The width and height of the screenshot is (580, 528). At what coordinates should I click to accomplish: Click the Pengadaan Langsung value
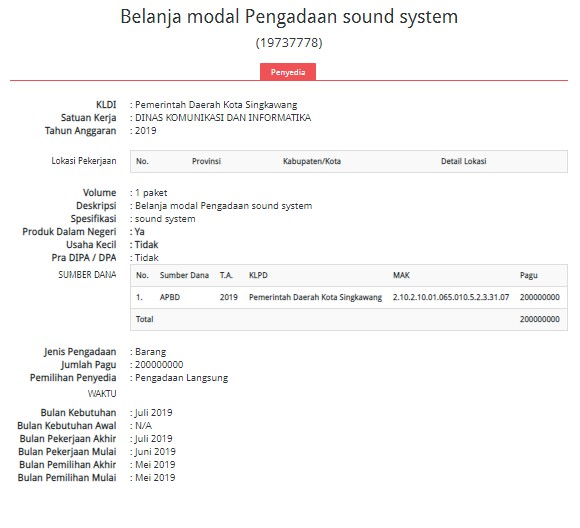pyautogui.click(x=181, y=378)
